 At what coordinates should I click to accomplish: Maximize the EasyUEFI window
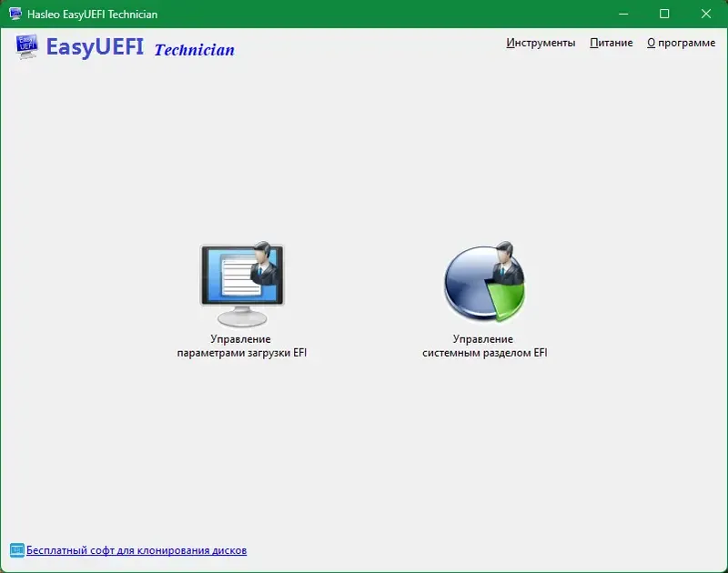click(665, 14)
